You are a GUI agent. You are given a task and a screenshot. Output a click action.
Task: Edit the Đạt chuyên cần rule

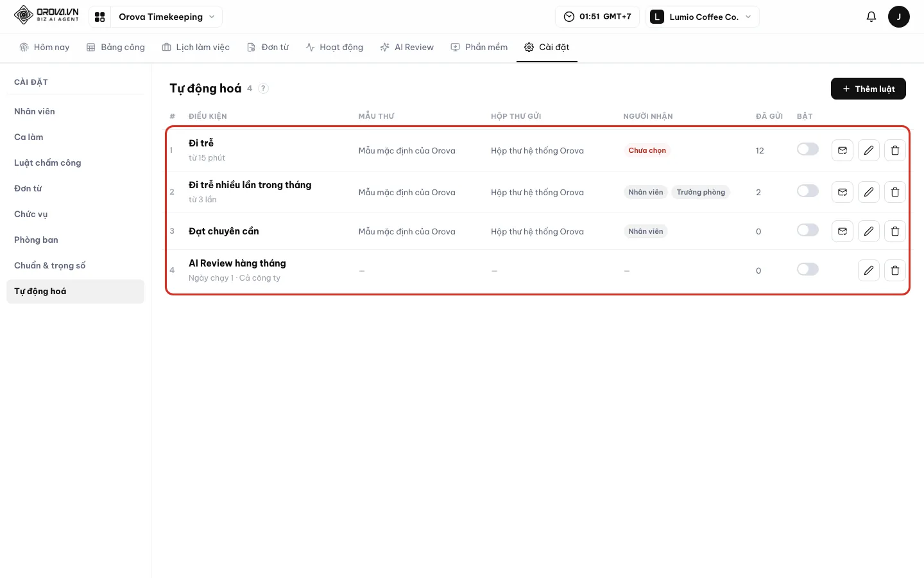click(869, 231)
